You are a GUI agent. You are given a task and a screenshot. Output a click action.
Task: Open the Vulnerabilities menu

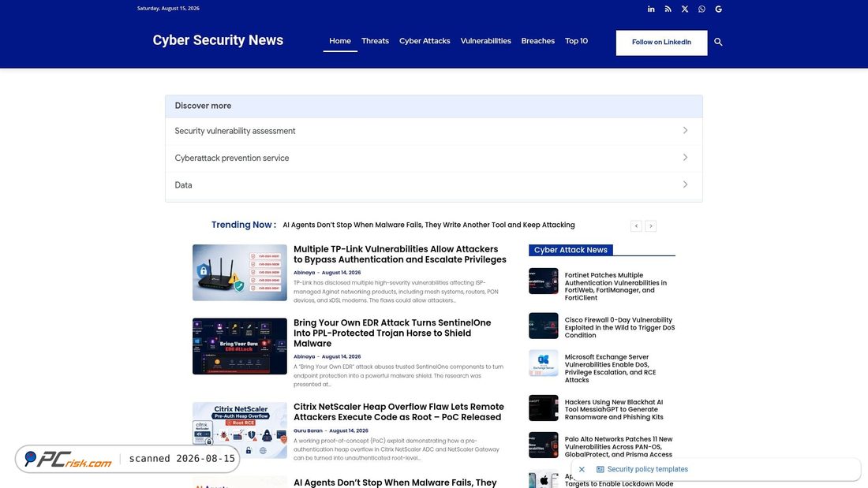[x=485, y=41]
